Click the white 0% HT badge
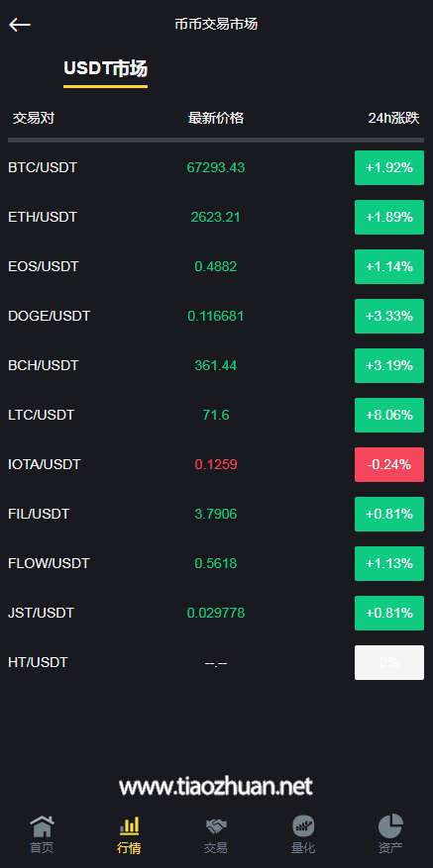Viewport: 433px width, 868px height. (x=389, y=662)
